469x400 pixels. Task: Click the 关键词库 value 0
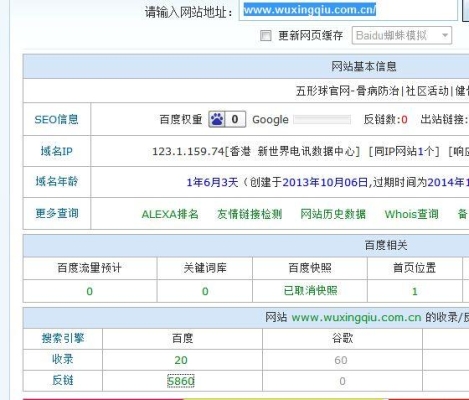(x=205, y=291)
